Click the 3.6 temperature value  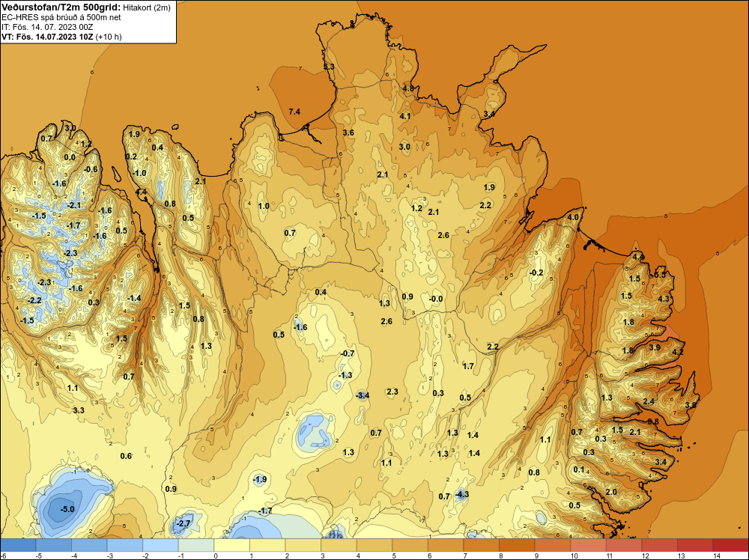point(348,133)
